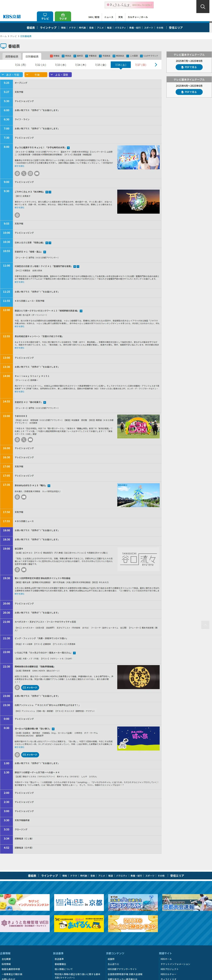The width and height of the screenshot is (212, 980).
Task: Select the ラジオ tab with radio icon
Action: 63,16
